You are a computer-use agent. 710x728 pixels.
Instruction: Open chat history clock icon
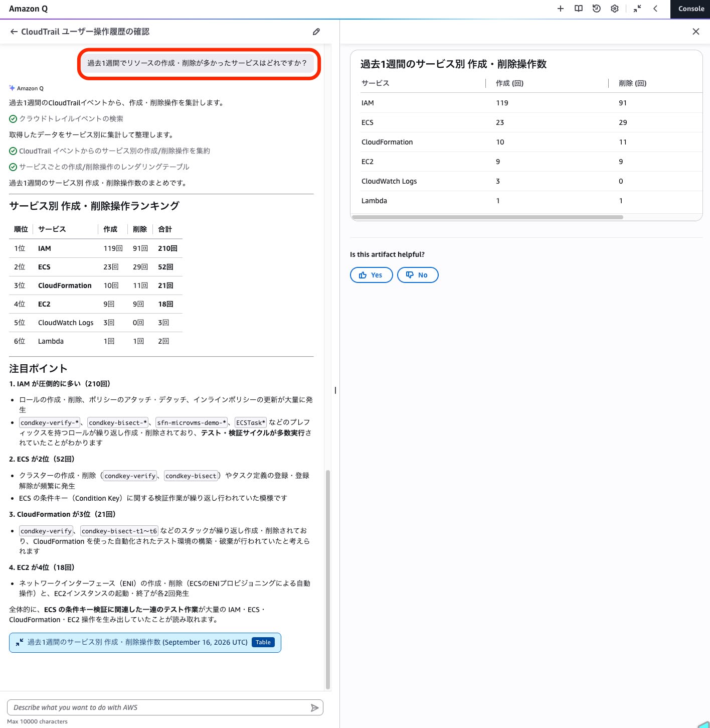pyautogui.click(x=597, y=9)
